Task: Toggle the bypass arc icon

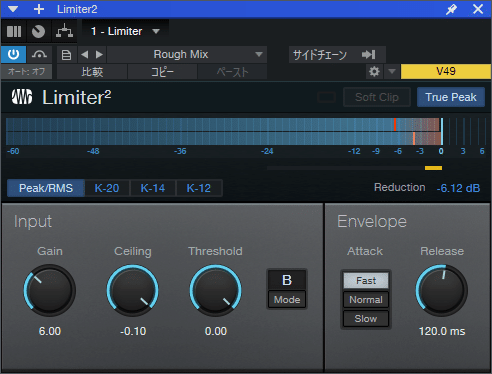Action: pos(39,54)
